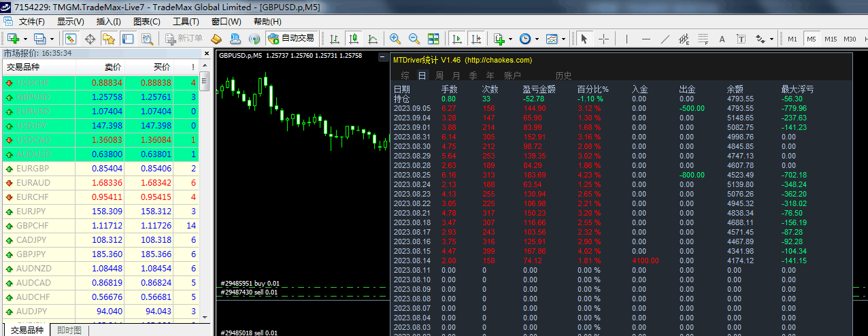Toggle the Market Watch window icon
The height and width of the screenshot is (336, 868).
70,39
